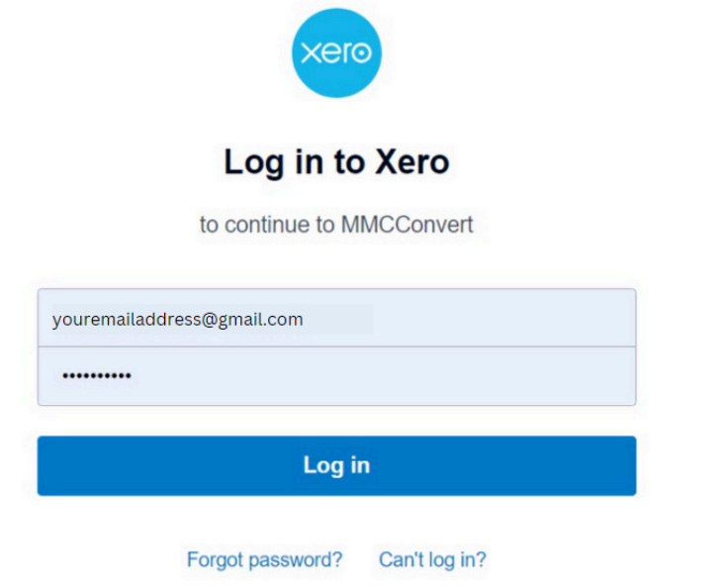Open the Forgot password? link
Image resolution: width=728 pixels, height=588 pixels.
click(x=264, y=559)
